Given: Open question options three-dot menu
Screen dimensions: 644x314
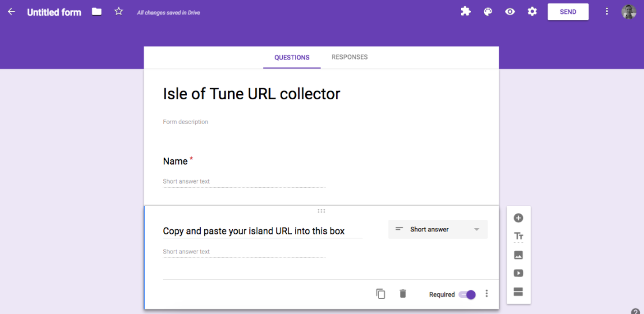Looking at the screenshot, I should tap(486, 294).
